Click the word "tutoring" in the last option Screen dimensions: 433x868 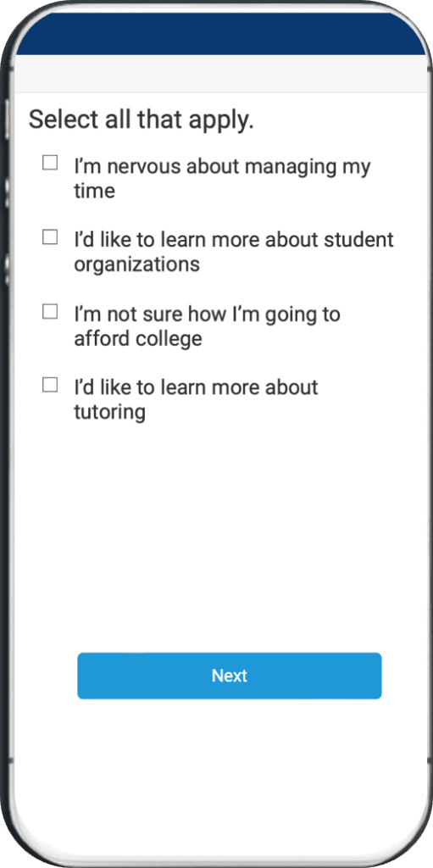[x=109, y=413]
